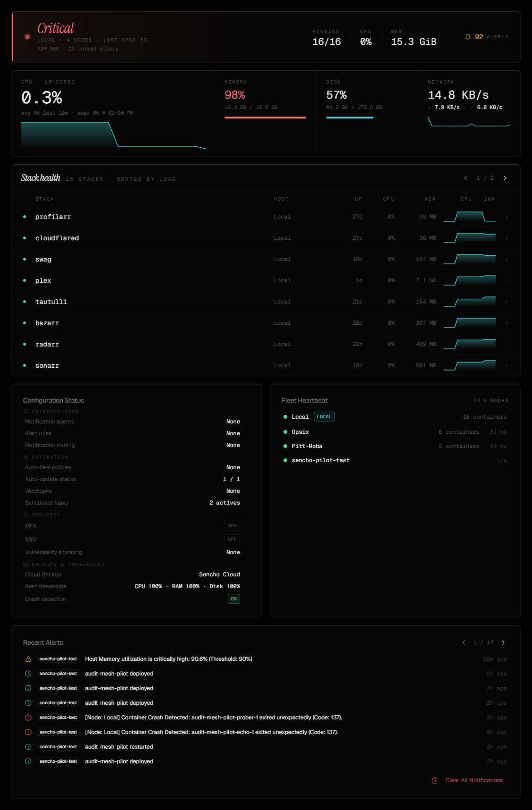
Task: Click the Fleet Heartbeat nodes broadcast icon
Action: coord(477,400)
